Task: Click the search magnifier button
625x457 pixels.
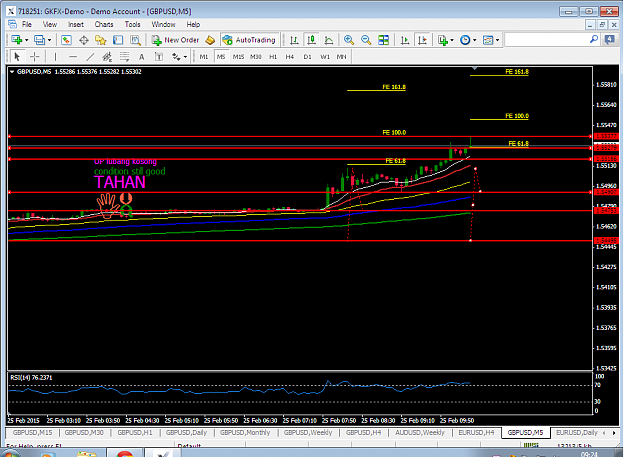Action: coord(594,39)
